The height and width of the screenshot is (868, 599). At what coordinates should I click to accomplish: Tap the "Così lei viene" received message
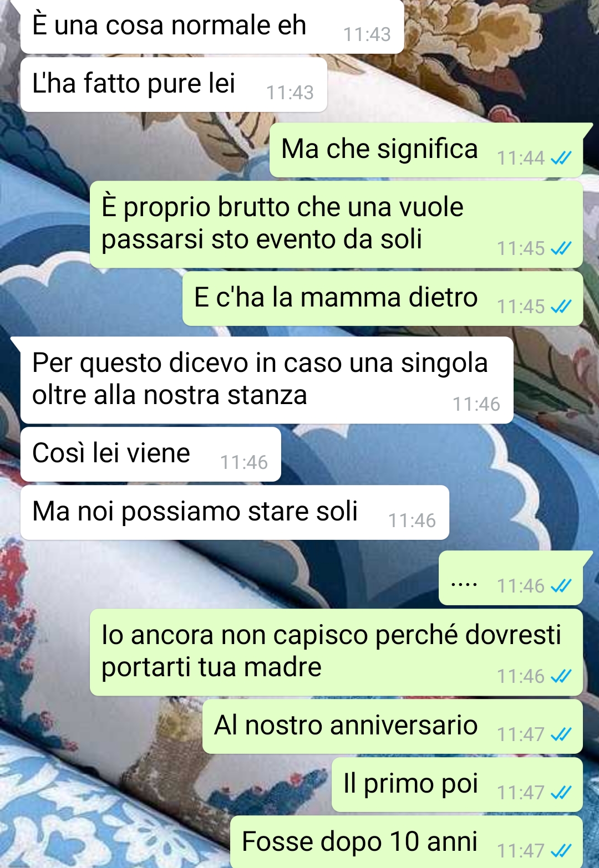tap(151, 455)
